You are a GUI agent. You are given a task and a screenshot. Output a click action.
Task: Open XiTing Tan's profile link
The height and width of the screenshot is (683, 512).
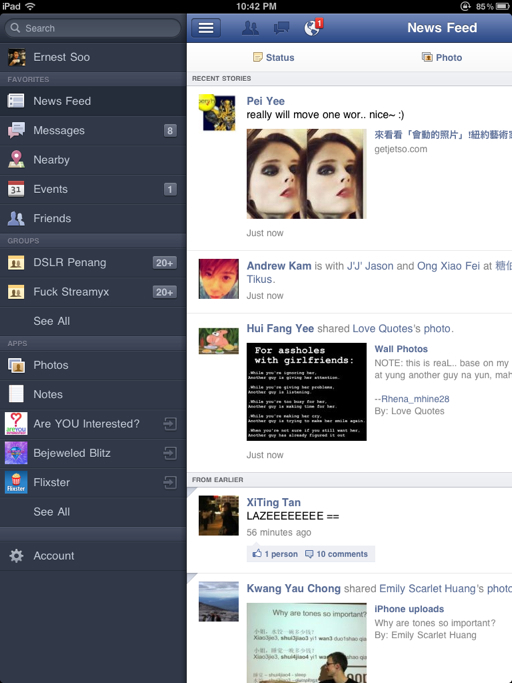274,502
